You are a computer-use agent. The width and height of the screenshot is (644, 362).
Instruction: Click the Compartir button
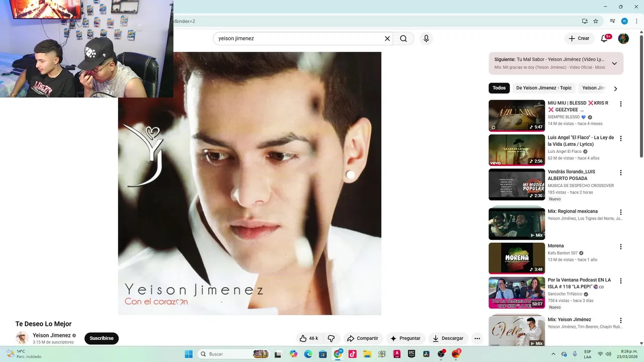point(362,338)
